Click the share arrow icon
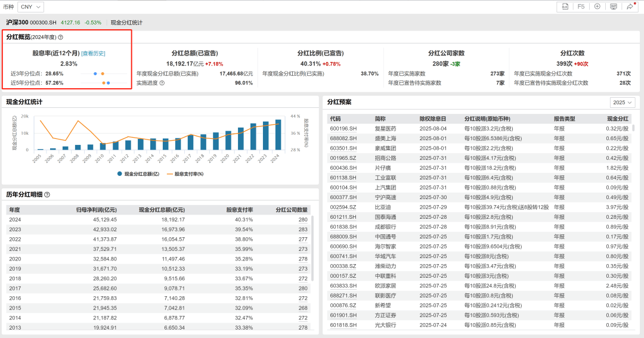 [x=630, y=7]
